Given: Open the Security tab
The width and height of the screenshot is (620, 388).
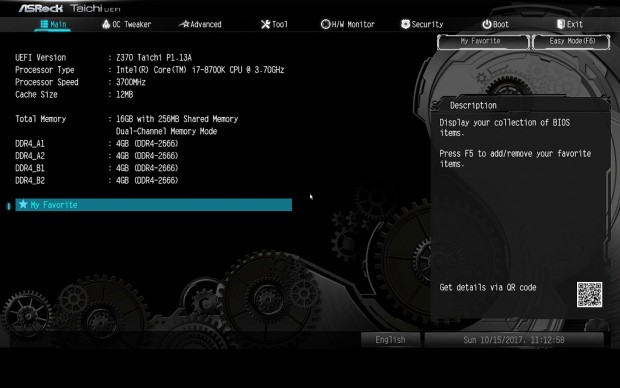Looking at the screenshot, I should point(422,24).
